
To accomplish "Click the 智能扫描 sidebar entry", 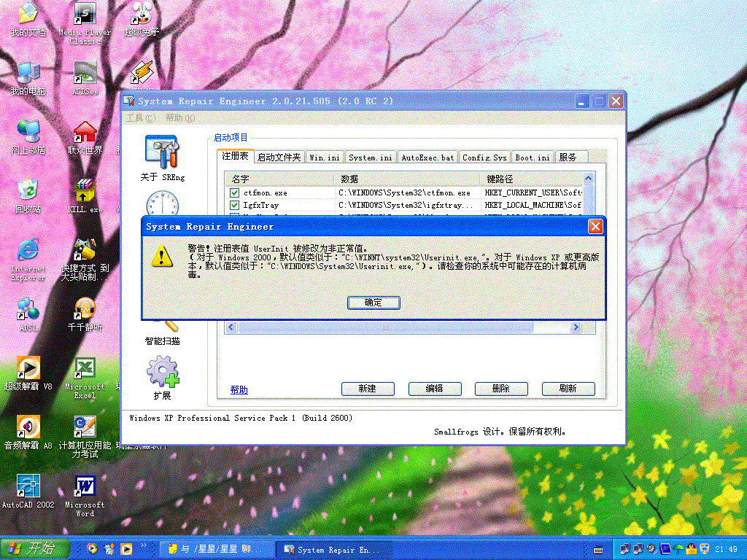I will tap(163, 341).
